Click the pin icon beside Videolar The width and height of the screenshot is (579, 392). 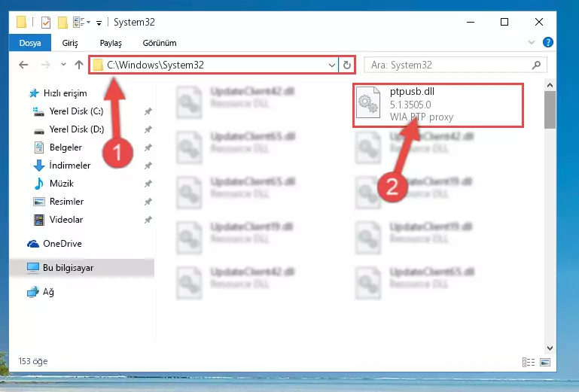click(x=148, y=220)
